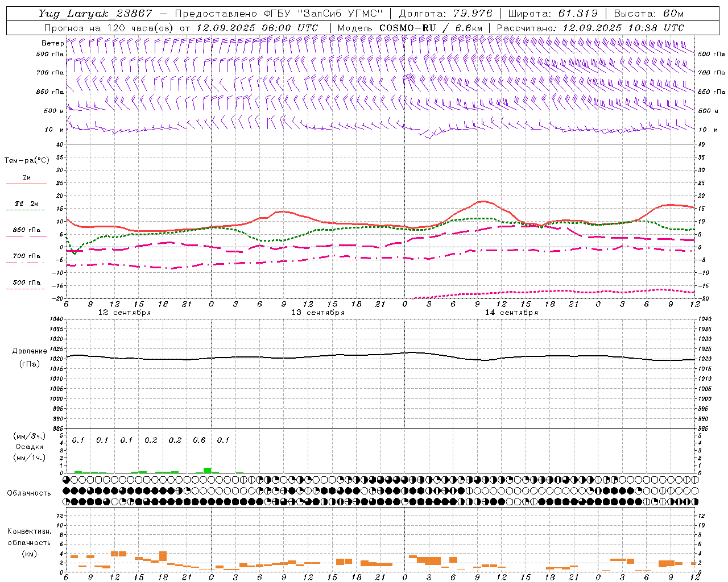The image size is (728, 582).
Task: Click the 'Рассчитано: 12.09.2025 10:38 UTC' timestamp
Action: (590, 28)
